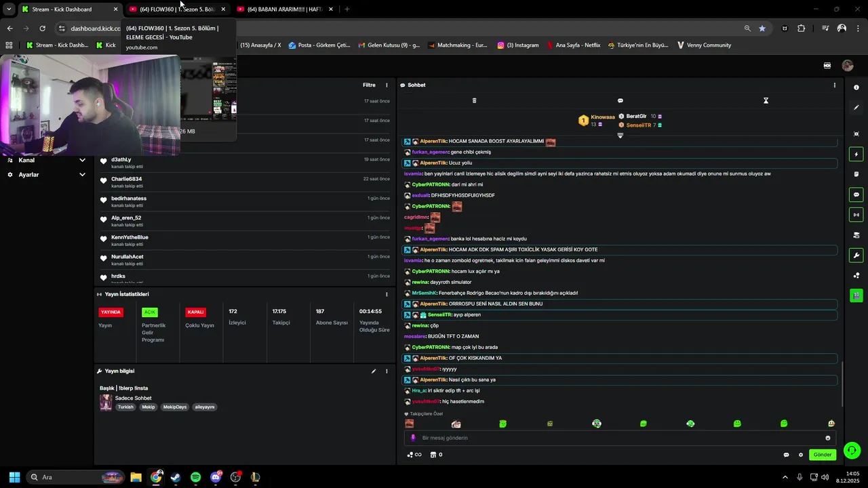
Task: Bookmark page with the star icon
Action: point(762,28)
